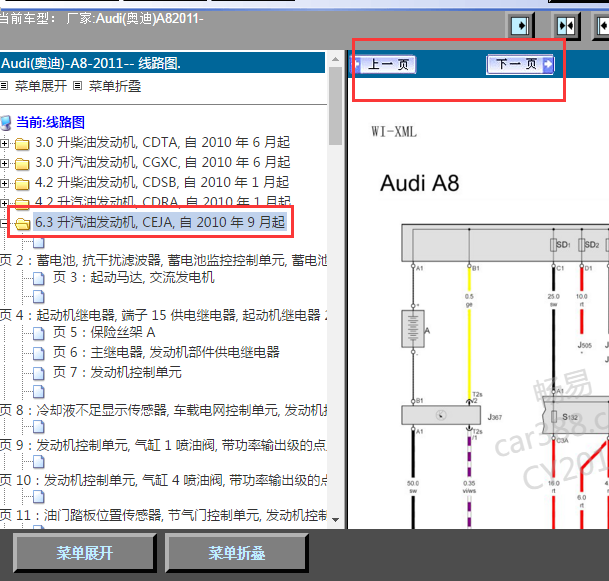This screenshot has height=581, width=609.
Task: Click the split-both-sides arrows icon
Action: click(x=566, y=26)
